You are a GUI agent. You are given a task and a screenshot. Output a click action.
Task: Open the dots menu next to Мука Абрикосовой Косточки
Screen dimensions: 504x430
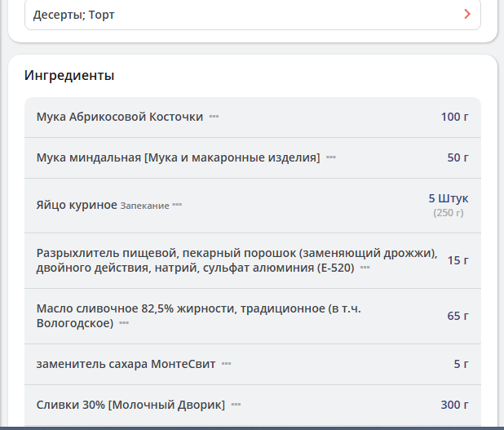pyautogui.click(x=214, y=117)
